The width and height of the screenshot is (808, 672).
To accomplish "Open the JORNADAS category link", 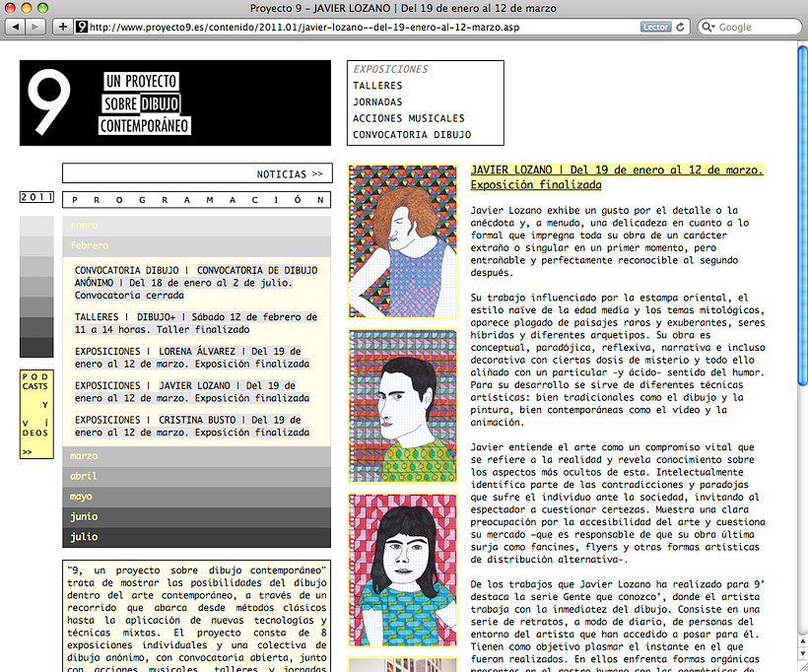I will coord(377,101).
